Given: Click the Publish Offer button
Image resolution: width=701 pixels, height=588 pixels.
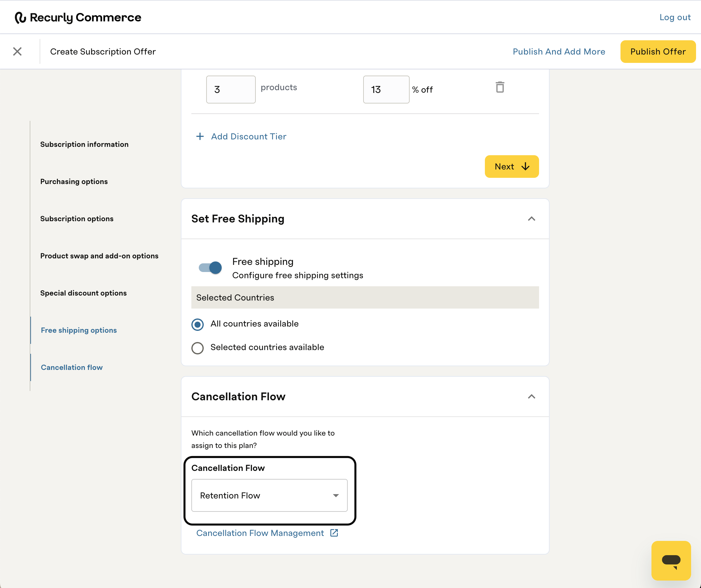Looking at the screenshot, I should click(x=658, y=51).
